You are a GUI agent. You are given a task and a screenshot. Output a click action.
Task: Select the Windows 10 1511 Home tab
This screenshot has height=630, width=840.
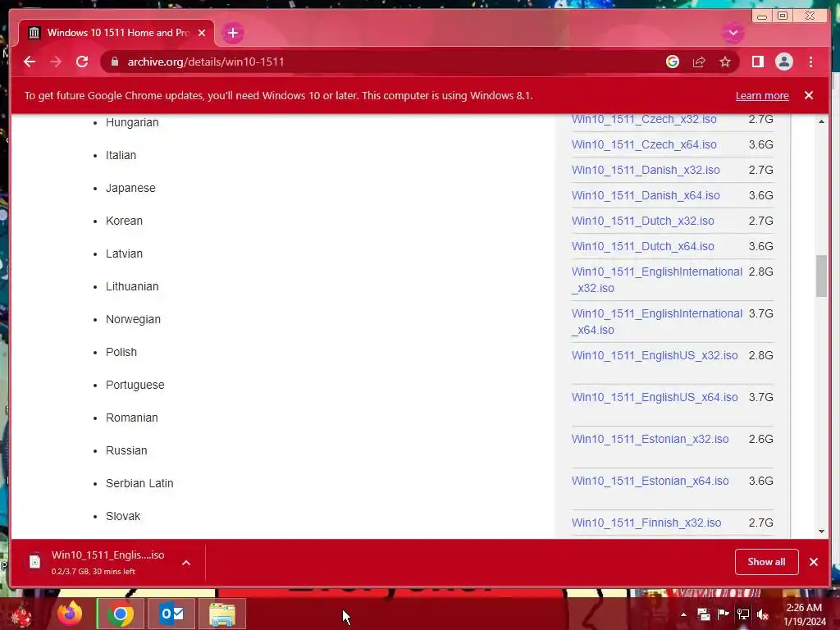(116, 33)
